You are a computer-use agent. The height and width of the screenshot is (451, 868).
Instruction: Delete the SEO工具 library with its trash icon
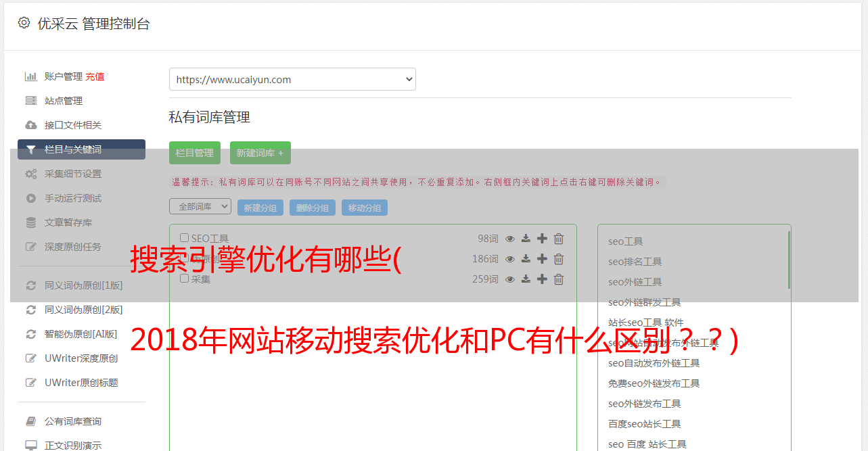(559, 239)
